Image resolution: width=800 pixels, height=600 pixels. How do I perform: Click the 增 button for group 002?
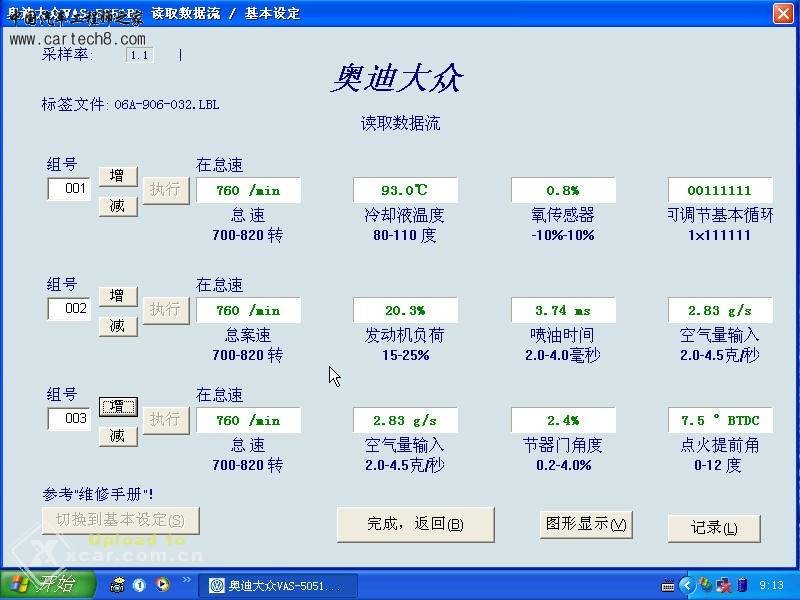tap(118, 296)
